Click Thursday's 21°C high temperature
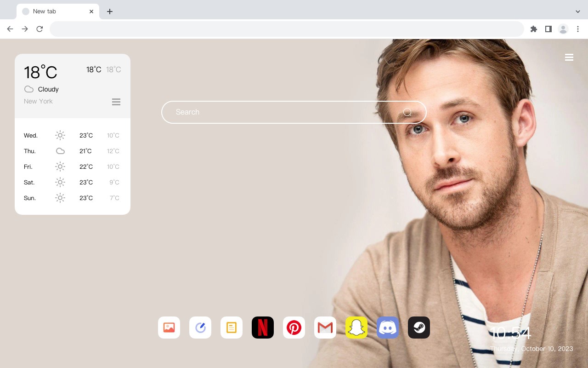This screenshot has width=588, height=368. [85, 151]
